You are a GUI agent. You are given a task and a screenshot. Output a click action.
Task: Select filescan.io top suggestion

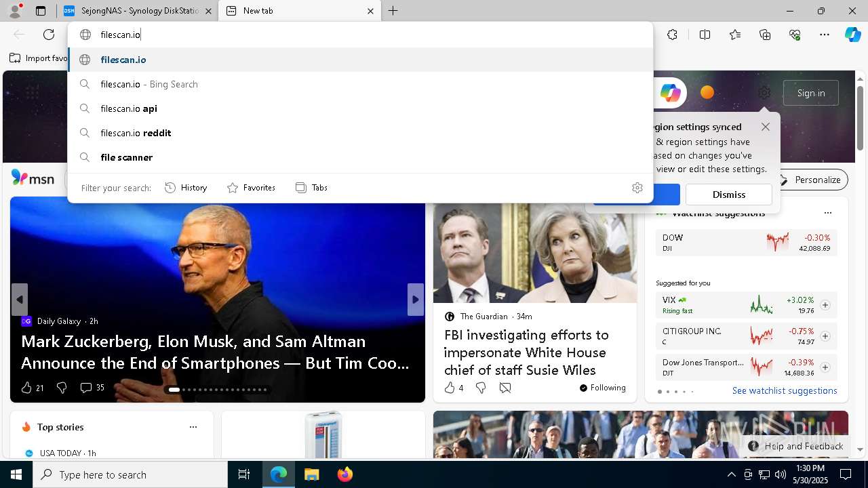pyautogui.click(x=360, y=60)
